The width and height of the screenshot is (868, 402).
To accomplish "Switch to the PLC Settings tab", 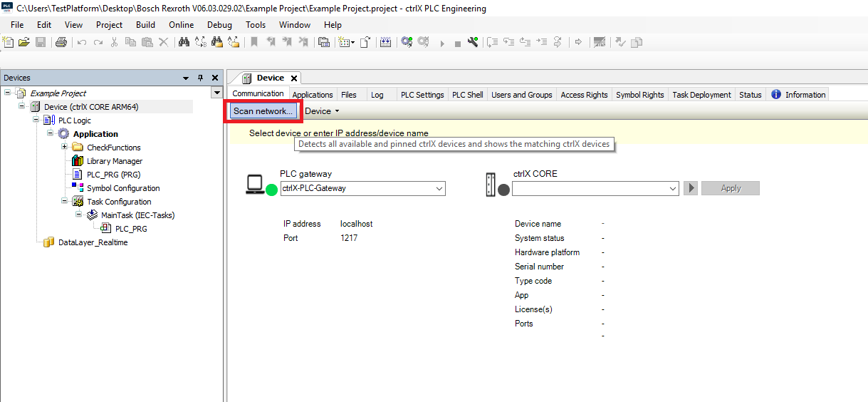I will click(x=422, y=95).
